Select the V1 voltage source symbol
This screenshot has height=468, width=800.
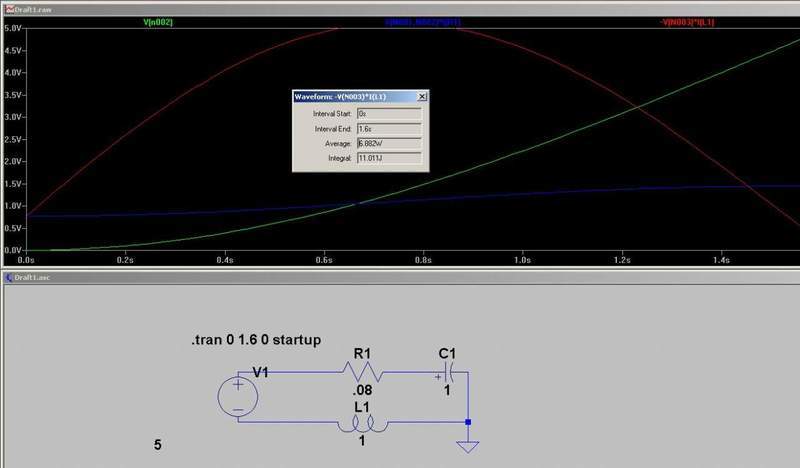(x=238, y=397)
